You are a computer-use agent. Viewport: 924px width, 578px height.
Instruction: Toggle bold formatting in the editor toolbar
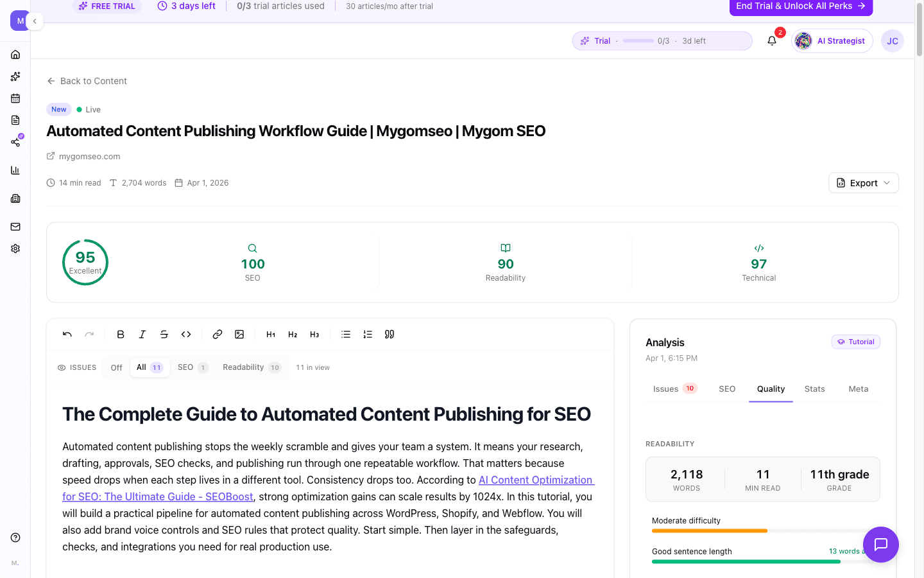pos(121,334)
